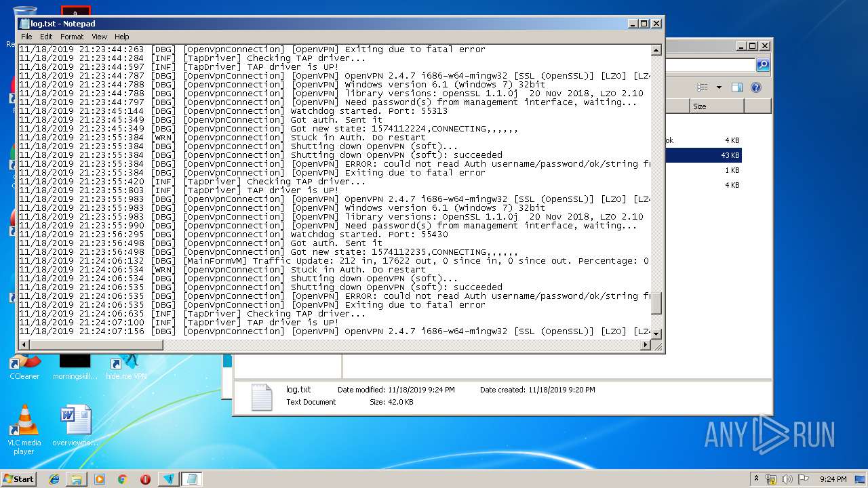Click the Start button

[x=19, y=479]
